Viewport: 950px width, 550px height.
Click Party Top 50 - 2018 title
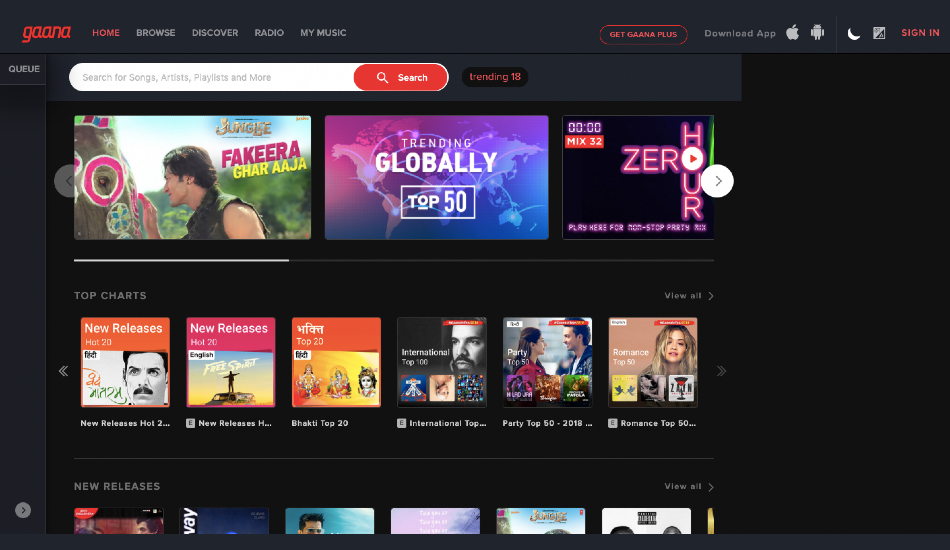[x=548, y=423]
